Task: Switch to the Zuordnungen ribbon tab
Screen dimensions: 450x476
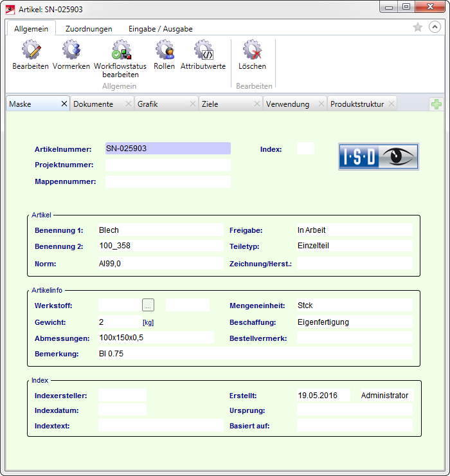Action: click(x=89, y=29)
